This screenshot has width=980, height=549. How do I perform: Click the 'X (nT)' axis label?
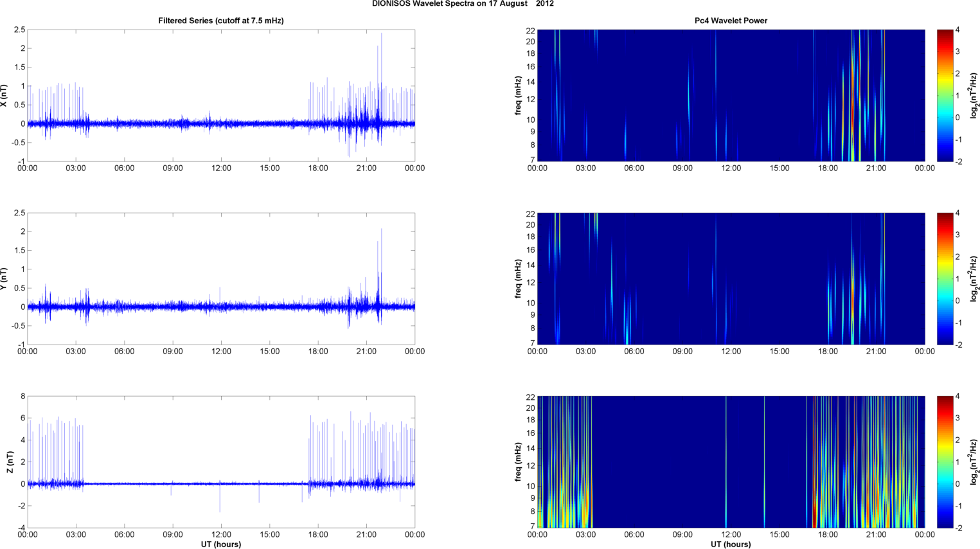click(4, 95)
